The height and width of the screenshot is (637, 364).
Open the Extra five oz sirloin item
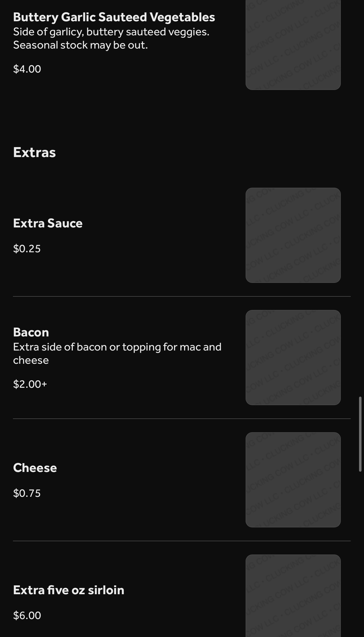click(68, 590)
